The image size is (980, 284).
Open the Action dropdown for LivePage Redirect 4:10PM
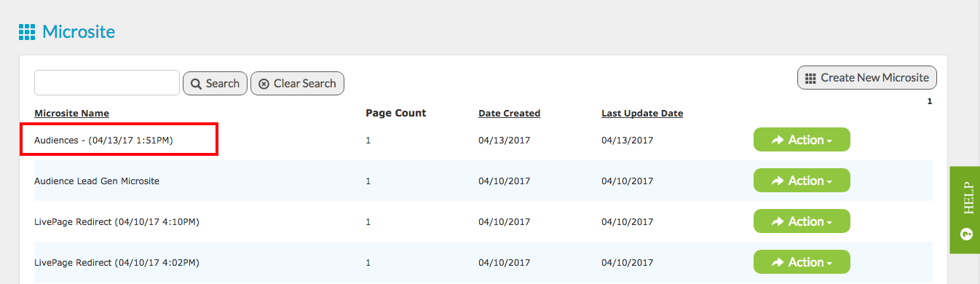pos(802,221)
